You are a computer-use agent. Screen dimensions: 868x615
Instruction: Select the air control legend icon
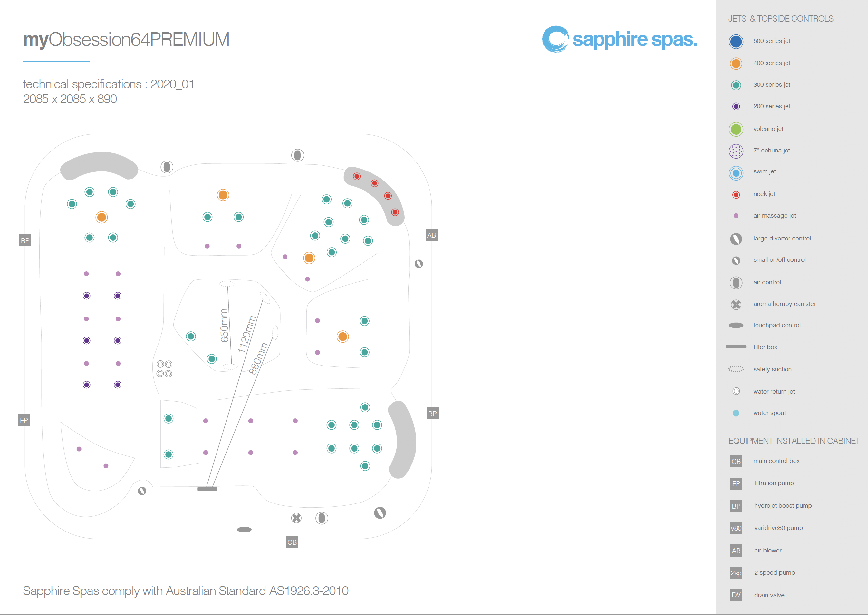pyautogui.click(x=736, y=282)
